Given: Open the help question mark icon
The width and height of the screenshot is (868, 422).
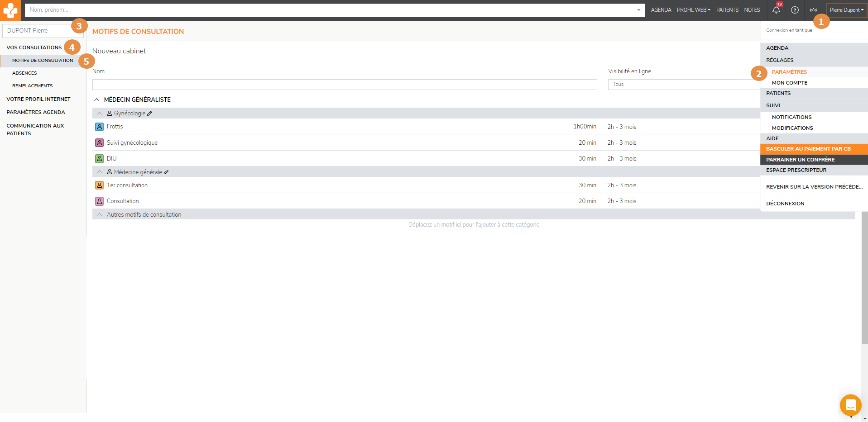Looking at the screenshot, I should tap(795, 10).
